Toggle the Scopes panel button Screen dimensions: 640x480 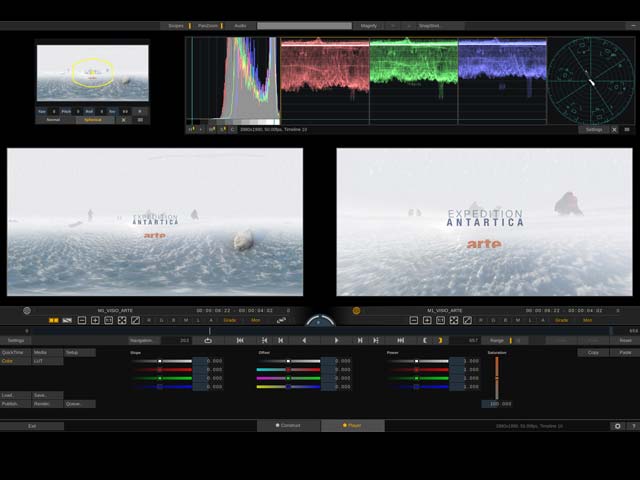[176, 26]
